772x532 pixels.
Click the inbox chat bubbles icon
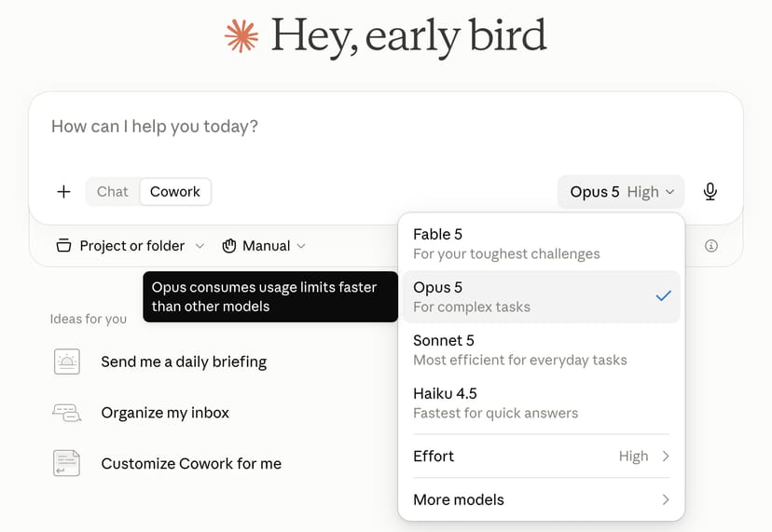click(67, 413)
